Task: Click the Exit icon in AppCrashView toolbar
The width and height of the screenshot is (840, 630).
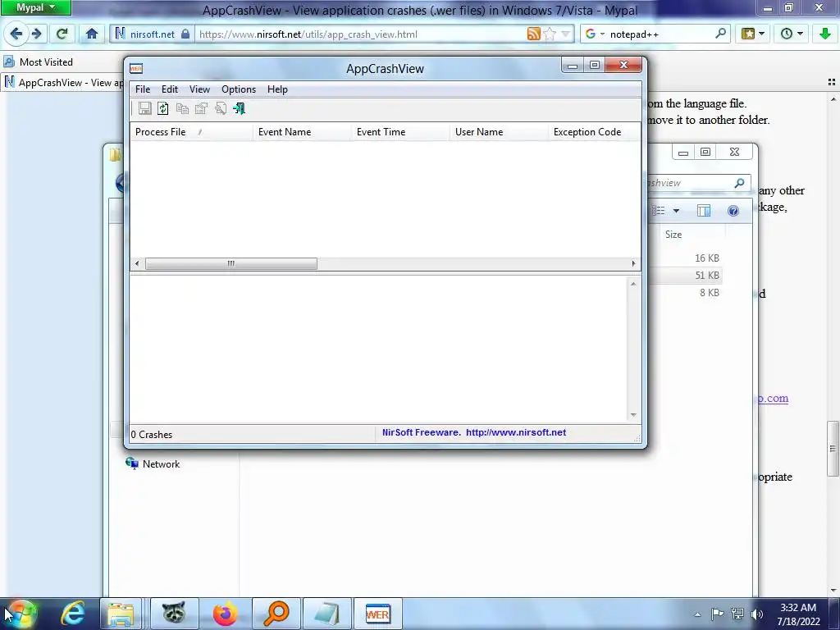Action: (239, 109)
